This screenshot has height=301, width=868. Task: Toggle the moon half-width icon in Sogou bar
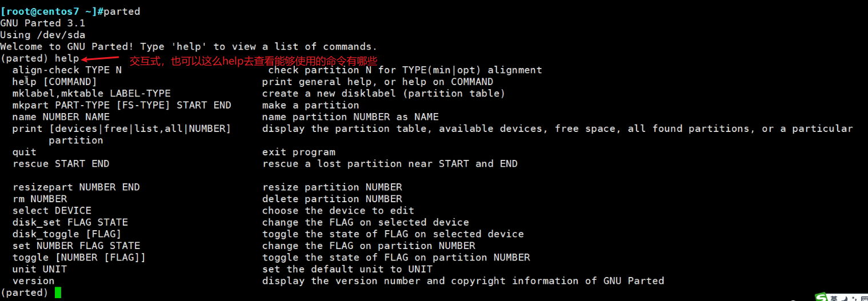[846, 298]
